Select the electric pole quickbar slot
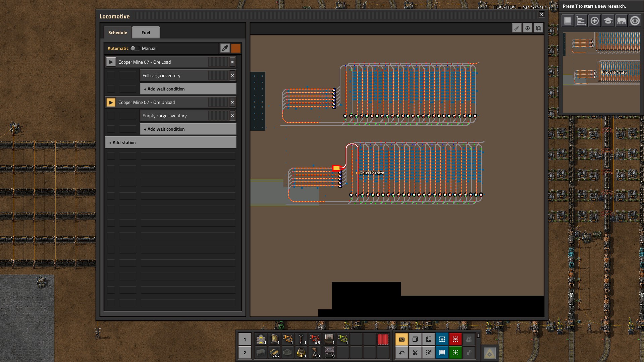 click(x=301, y=339)
